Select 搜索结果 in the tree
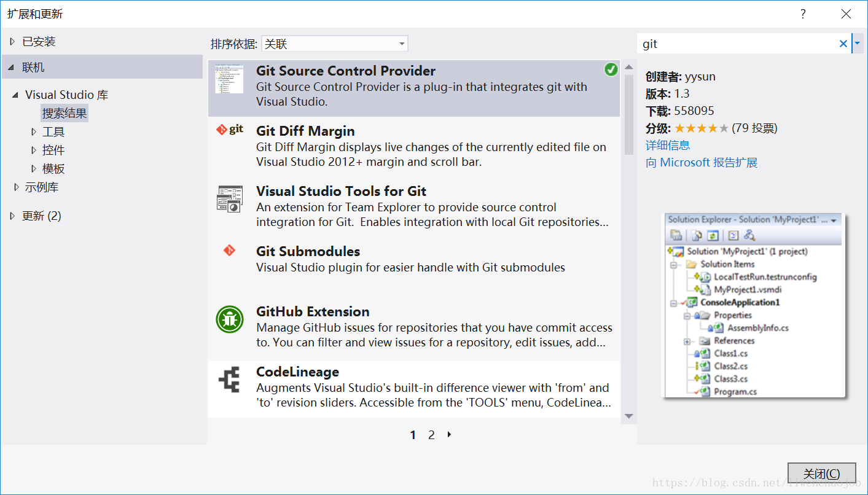 (x=65, y=113)
